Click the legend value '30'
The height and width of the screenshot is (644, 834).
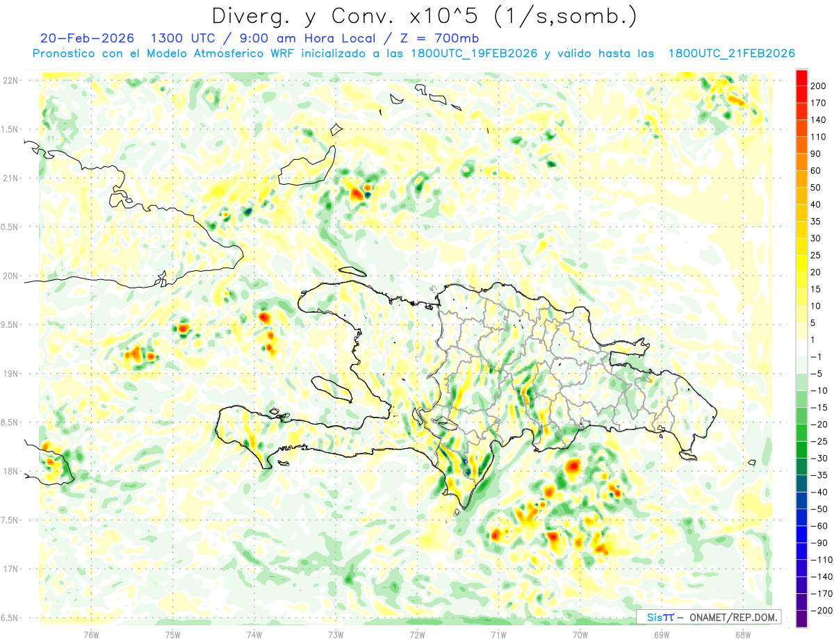tap(816, 238)
